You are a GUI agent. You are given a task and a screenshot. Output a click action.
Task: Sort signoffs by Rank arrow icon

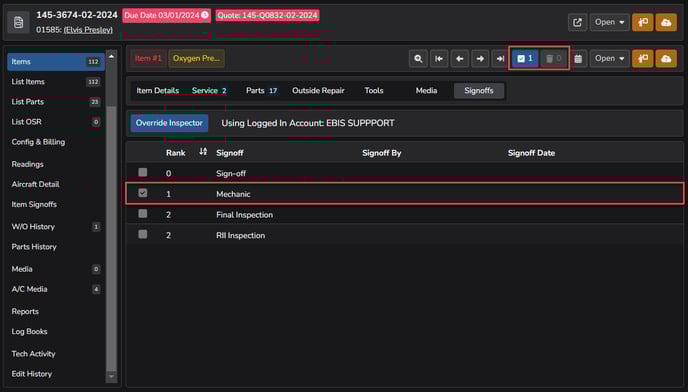[203, 152]
